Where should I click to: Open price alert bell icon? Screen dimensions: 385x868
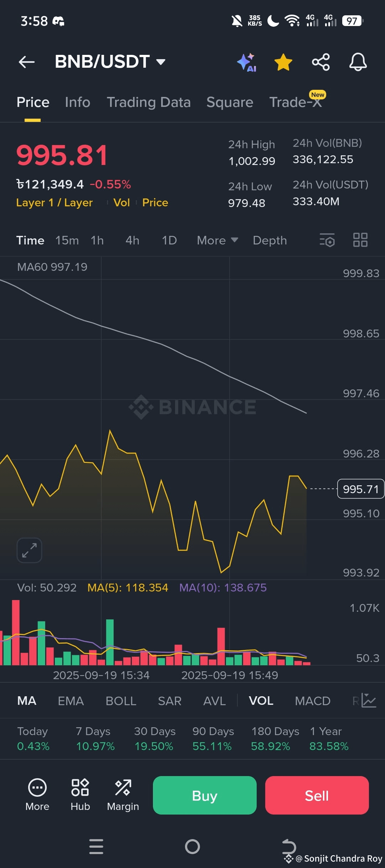click(x=358, y=62)
